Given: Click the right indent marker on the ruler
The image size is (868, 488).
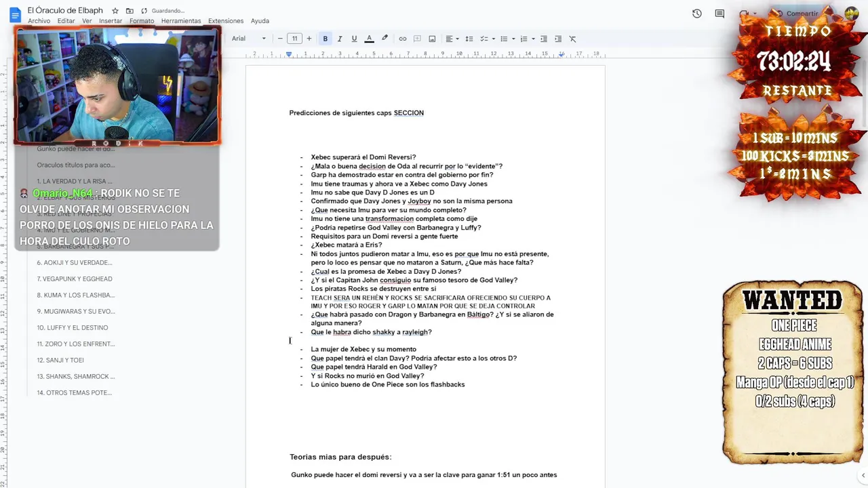Looking at the screenshot, I should click(561, 54).
